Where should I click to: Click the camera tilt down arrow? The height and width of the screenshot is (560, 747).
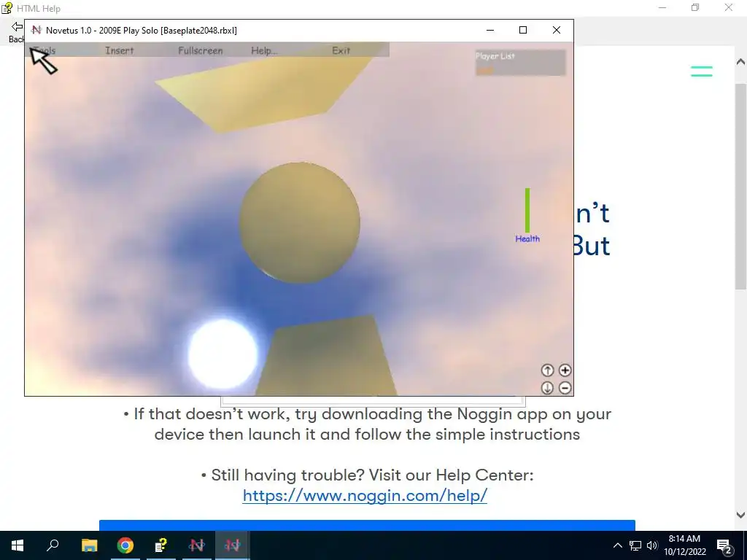[x=547, y=388]
